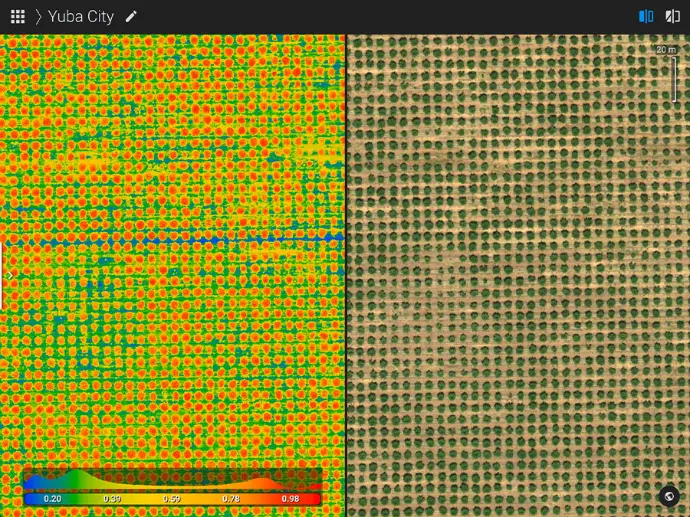Click the white bracket line of the scale bar
The height and width of the screenshot is (517, 690).
click(x=675, y=79)
